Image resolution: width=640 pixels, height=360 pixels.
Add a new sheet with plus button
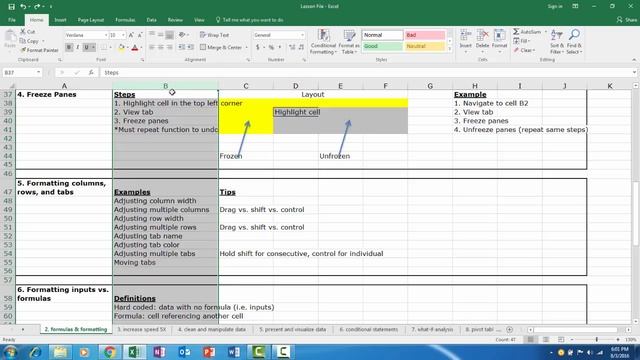509,329
